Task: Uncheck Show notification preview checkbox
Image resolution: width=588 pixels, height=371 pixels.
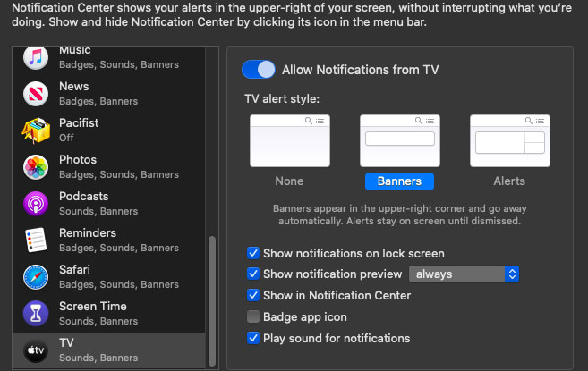Action: click(x=253, y=274)
